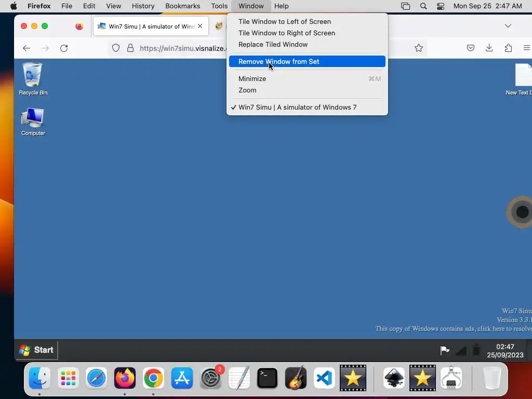Viewport: 532px width, 399px height.
Task: Choose Minimize from Window menu
Action: pos(307,79)
